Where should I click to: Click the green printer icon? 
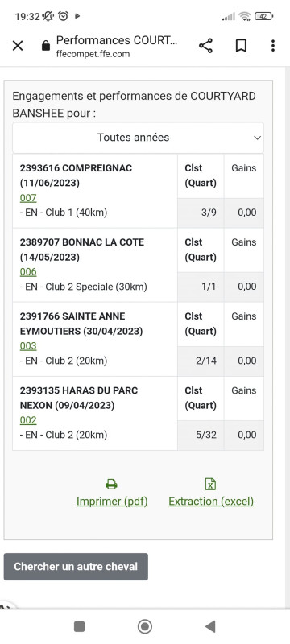click(111, 485)
